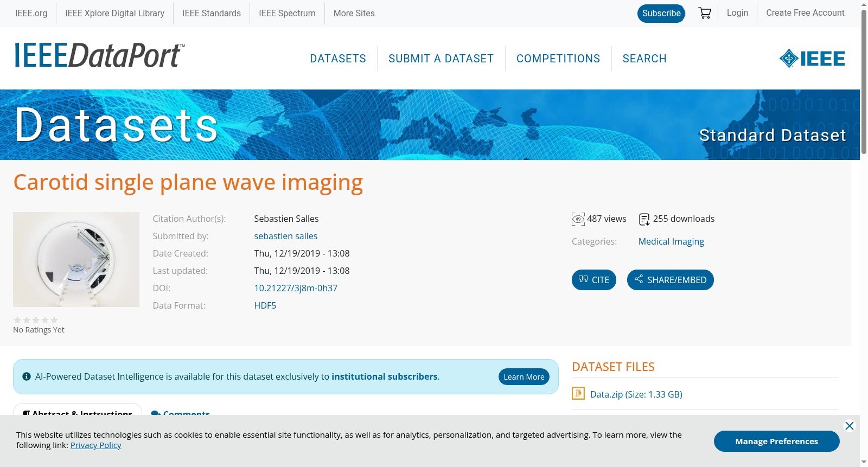The image size is (868, 467).
Task: Click the HDF5 data format link
Action: click(x=265, y=305)
